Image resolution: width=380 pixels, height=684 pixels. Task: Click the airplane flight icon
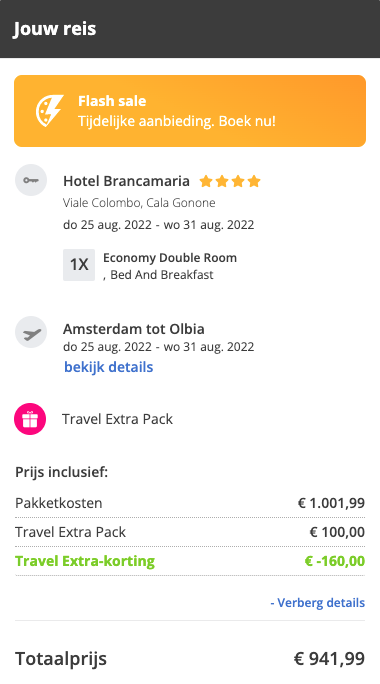[x=31, y=332]
